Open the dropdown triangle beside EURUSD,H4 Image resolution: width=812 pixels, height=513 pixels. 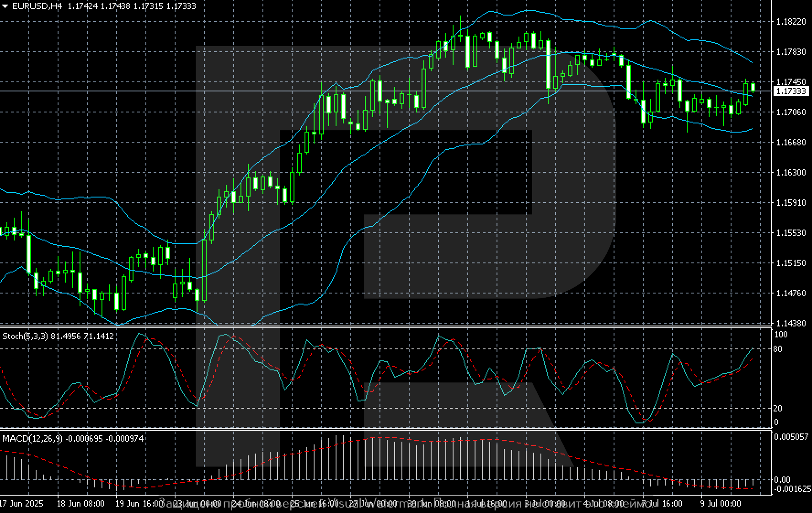click(5, 6)
